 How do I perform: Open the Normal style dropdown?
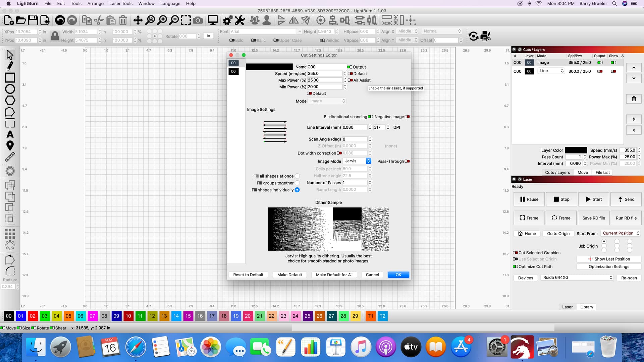tap(442, 31)
